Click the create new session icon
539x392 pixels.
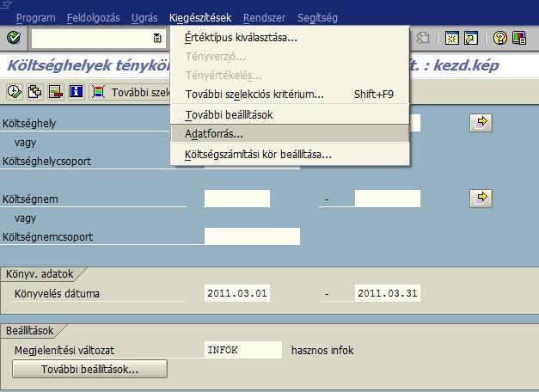[451, 38]
